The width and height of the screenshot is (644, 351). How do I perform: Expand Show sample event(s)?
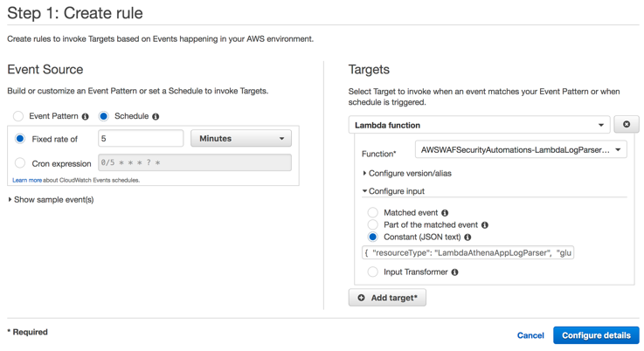pyautogui.click(x=51, y=200)
